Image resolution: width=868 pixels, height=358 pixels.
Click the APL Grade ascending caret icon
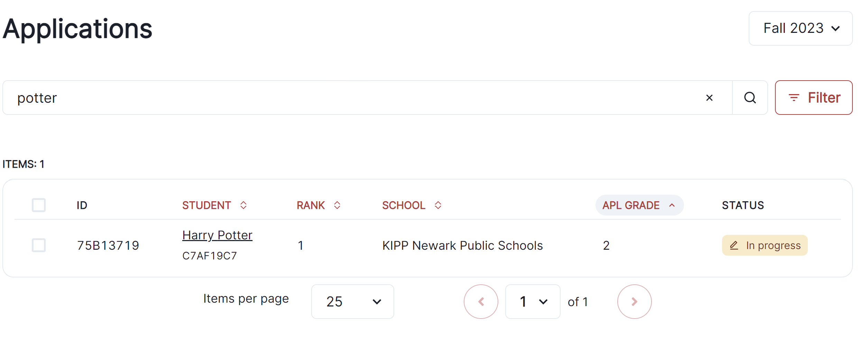pyautogui.click(x=672, y=205)
